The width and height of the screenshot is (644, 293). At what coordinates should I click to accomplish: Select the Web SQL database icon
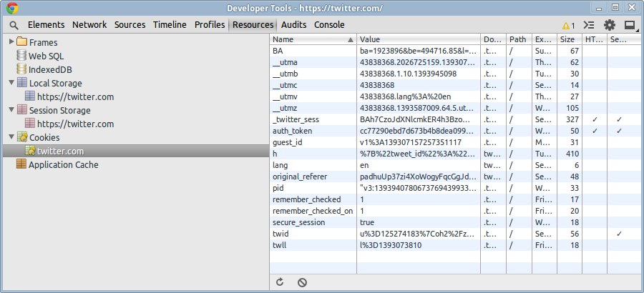pos(21,56)
